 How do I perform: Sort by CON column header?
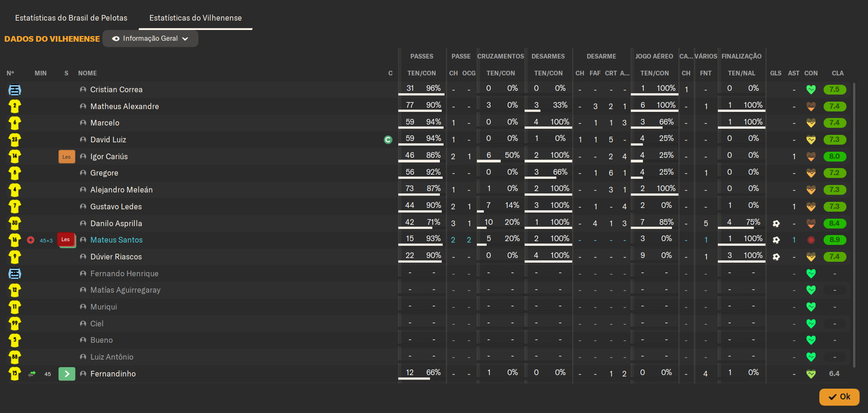click(811, 73)
